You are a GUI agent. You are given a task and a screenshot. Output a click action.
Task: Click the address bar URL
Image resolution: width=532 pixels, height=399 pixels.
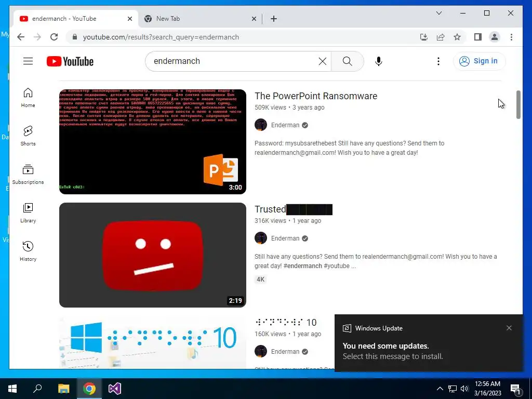point(161,37)
